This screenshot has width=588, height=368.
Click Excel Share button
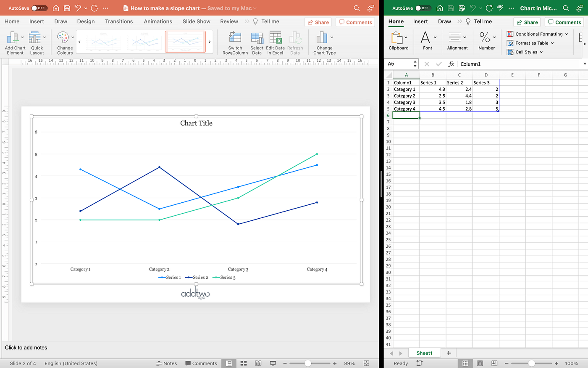[527, 22]
